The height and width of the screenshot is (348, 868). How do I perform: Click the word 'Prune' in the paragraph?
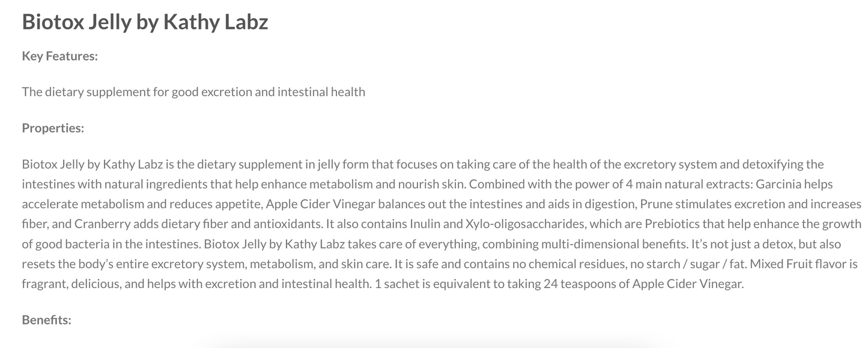(656, 204)
